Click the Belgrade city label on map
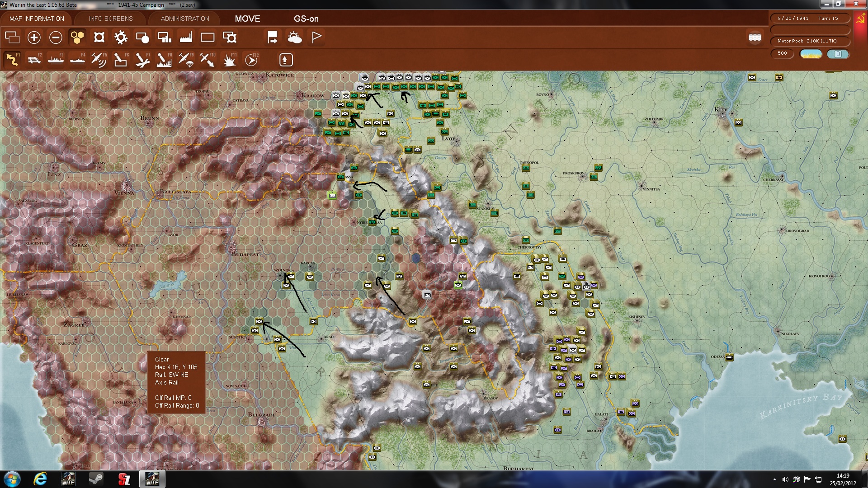868x488 pixels. pos(261,414)
